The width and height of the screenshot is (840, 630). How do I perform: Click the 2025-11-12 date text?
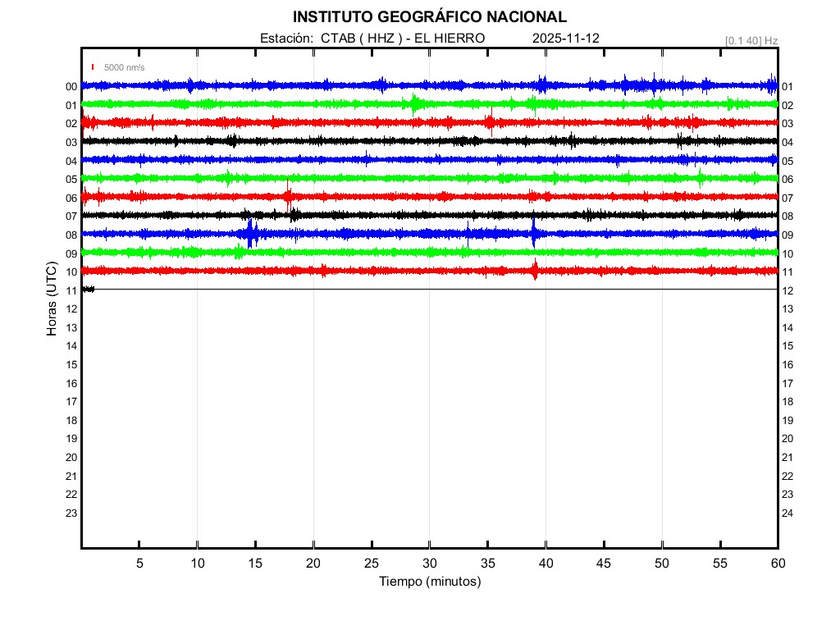(565, 39)
